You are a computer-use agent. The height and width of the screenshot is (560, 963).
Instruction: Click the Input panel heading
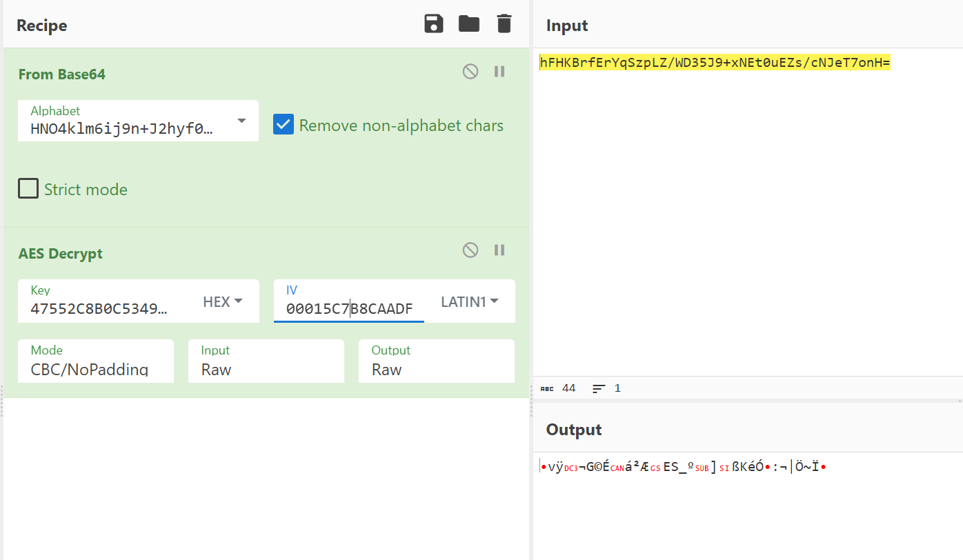(x=567, y=26)
